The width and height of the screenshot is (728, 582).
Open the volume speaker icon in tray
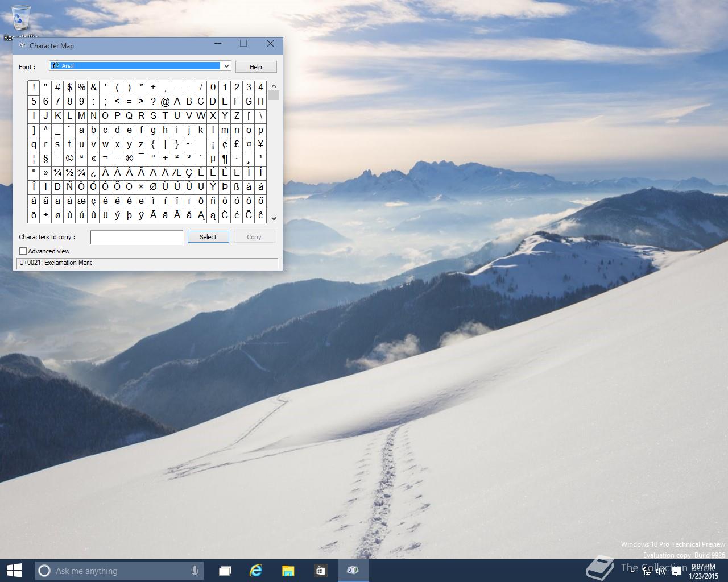click(x=661, y=572)
